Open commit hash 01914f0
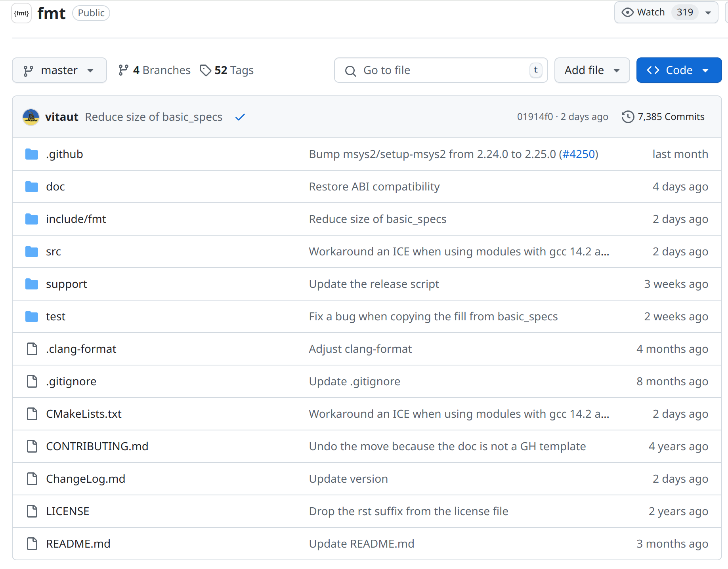This screenshot has height=569, width=728. tap(535, 117)
